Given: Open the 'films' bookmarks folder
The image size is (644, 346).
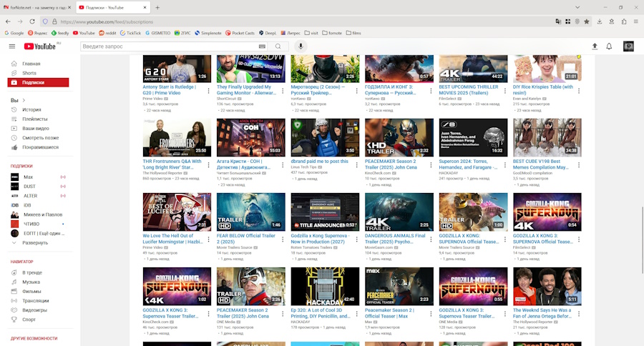Looking at the screenshot, I should [x=353, y=33].
